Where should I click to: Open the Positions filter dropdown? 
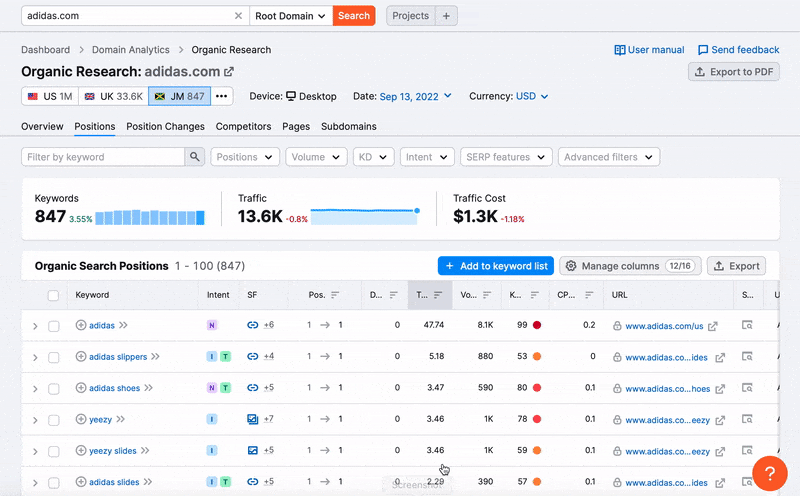(245, 157)
